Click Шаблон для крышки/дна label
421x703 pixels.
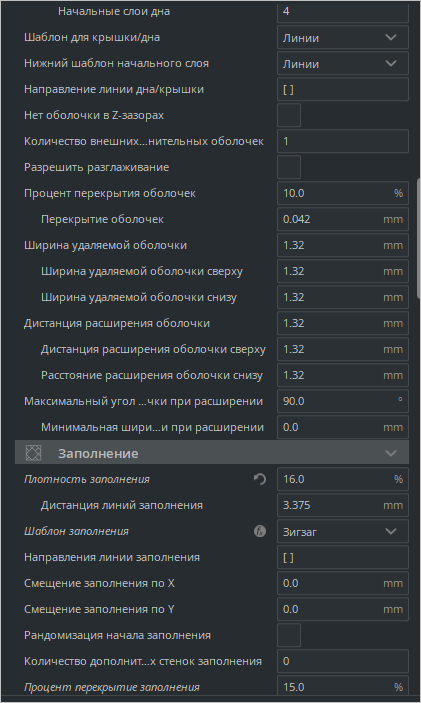point(92,37)
